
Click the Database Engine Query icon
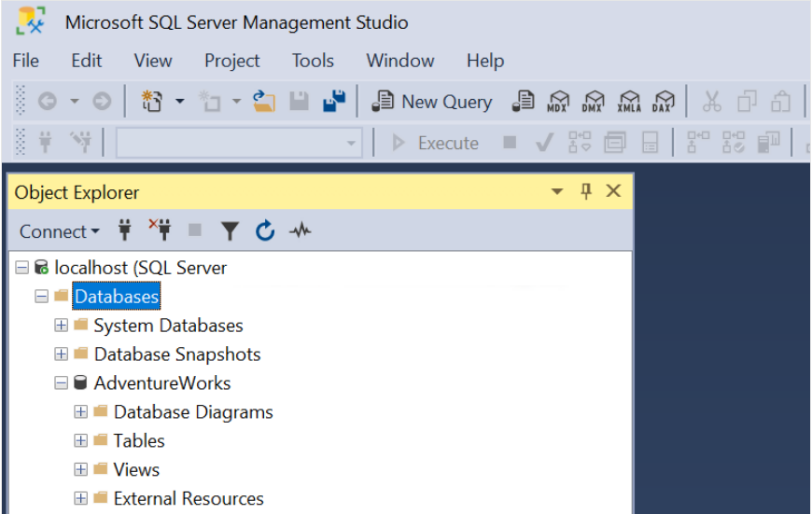coord(523,101)
